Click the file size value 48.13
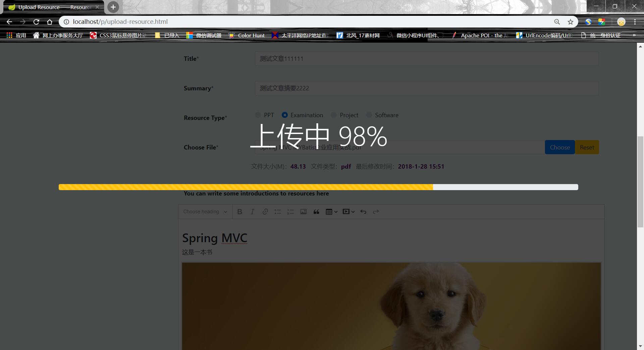The height and width of the screenshot is (350, 644). click(298, 167)
